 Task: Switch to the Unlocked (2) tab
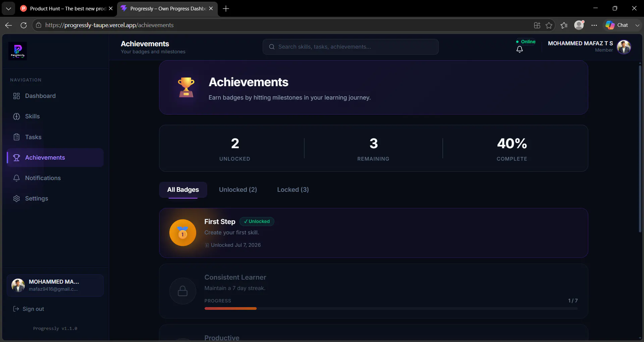click(x=238, y=190)
